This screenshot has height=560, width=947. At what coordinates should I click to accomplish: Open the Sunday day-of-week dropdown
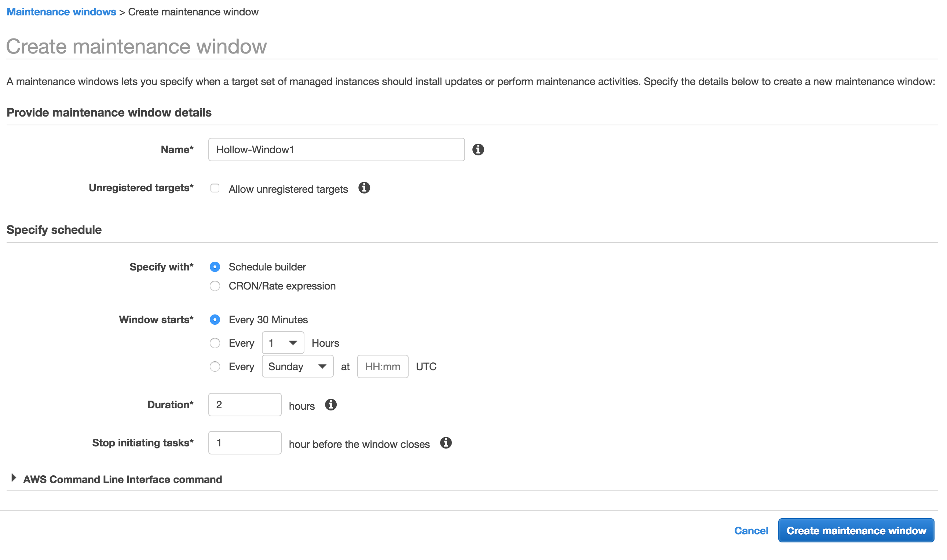pyautogui.click(x=297, y=366)
